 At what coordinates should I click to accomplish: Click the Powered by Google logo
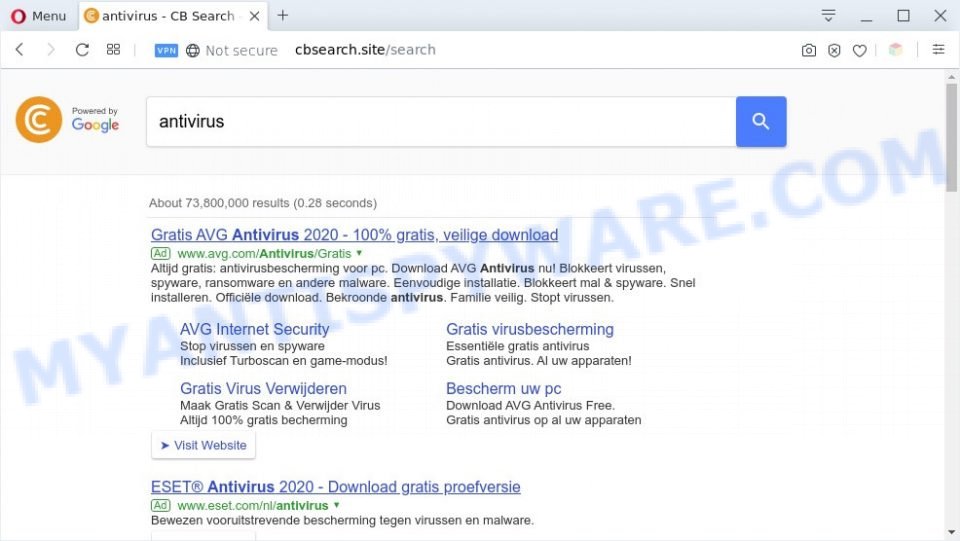point(95,120)
